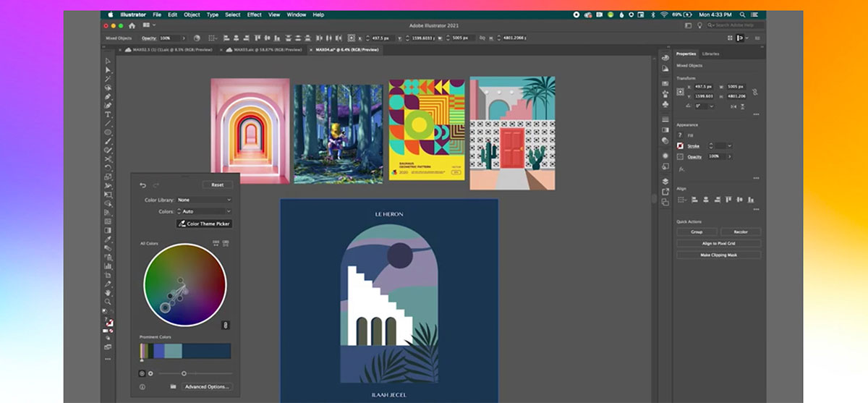Select the Type tool in the toolbar
Image resolution: width=868 pixels, height=403 pixels.
click(x=108, y=114)
